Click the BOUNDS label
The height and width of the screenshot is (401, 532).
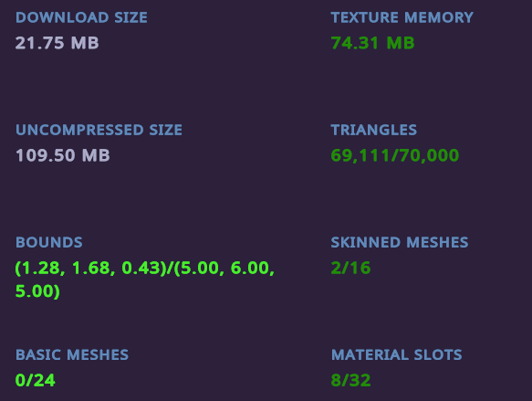pyautogui.click(x=49, y=242)
